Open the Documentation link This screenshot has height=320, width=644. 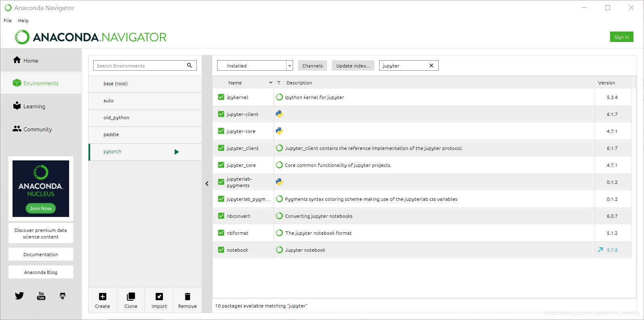tap(41, 255)
